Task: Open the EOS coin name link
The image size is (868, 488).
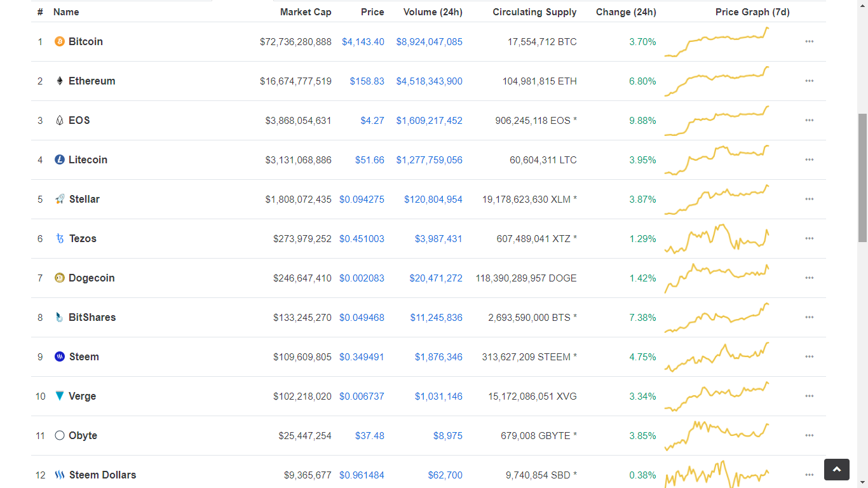Action: (79, 120)
